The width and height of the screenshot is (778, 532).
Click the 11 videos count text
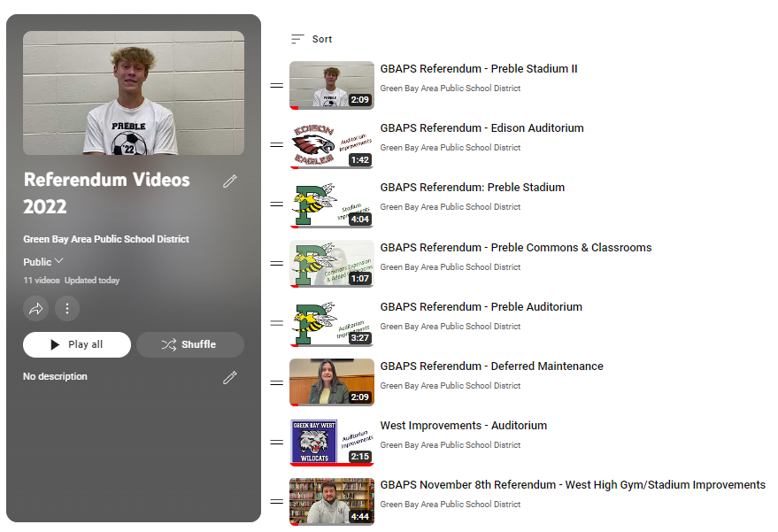[x=42, y=281]
